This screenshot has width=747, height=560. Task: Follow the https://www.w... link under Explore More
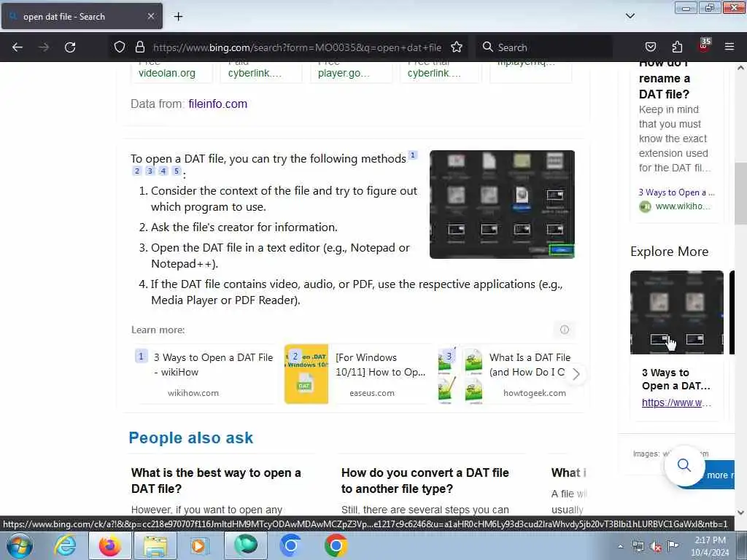click(676, 402)
